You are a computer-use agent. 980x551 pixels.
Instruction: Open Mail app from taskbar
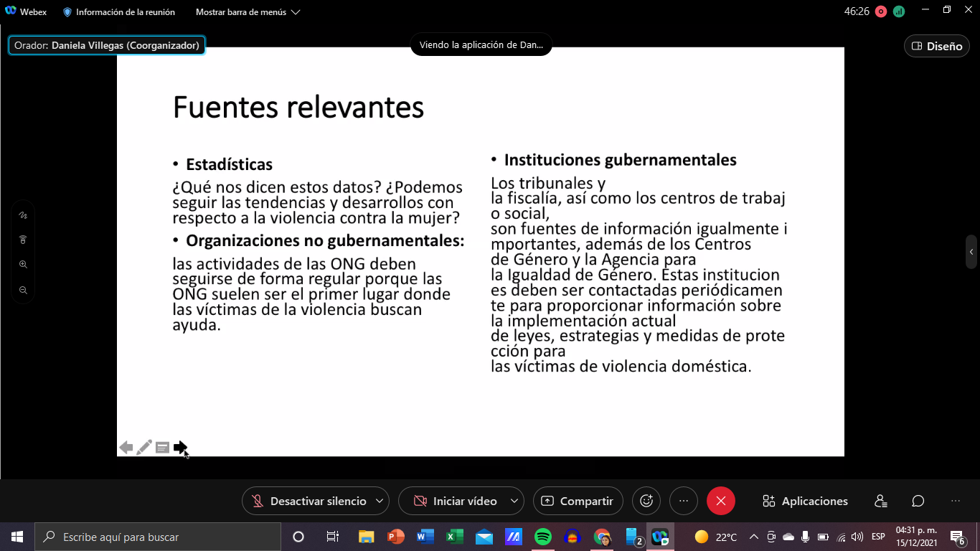click(x=484, y=537)
